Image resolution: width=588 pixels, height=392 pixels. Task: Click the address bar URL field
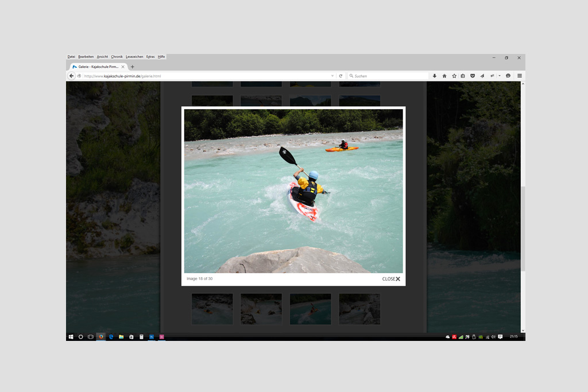(201, 76)
